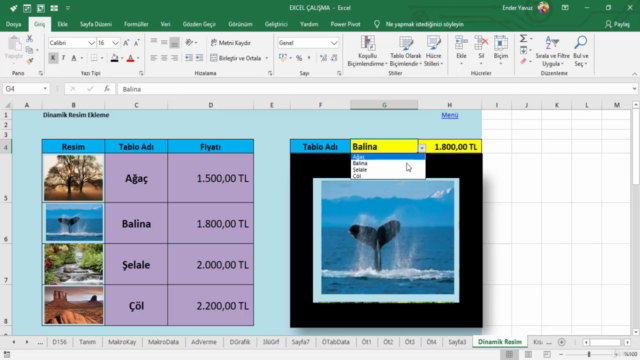The height and width of the screenshot is (360, 640).
Task: Click Birleştir ve Ortala merge button
Action: tap(236, 58)
